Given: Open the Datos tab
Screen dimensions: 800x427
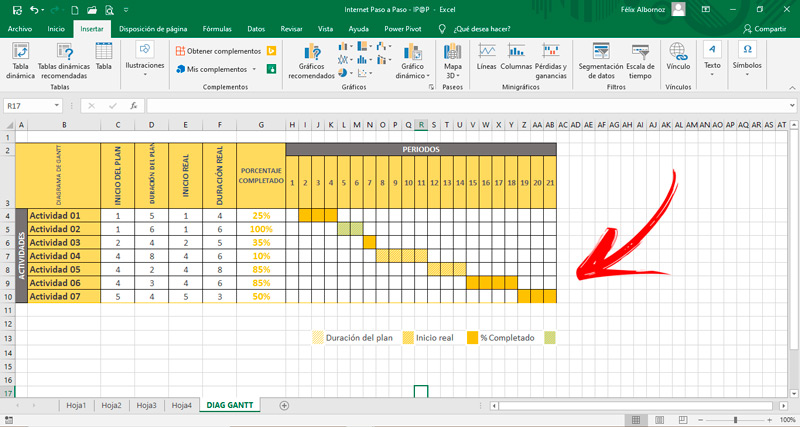Looking at the screenshot, I should (x=256, y=29).
